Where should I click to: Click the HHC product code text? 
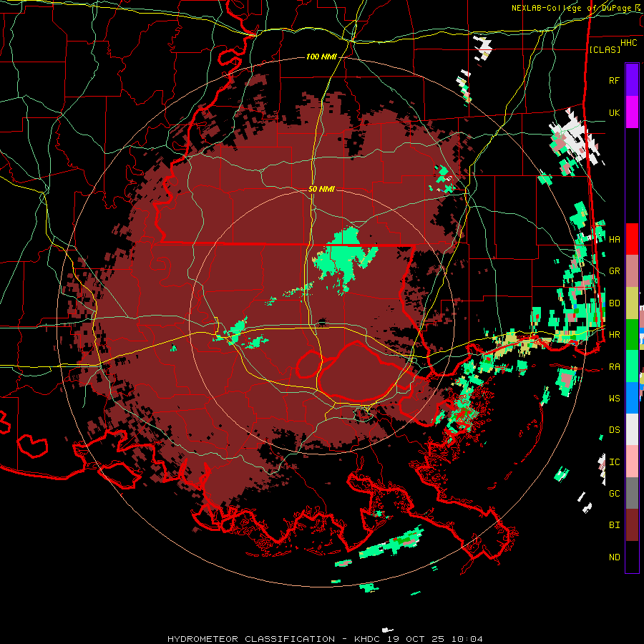pyautogui.click(x=629, y=43)
